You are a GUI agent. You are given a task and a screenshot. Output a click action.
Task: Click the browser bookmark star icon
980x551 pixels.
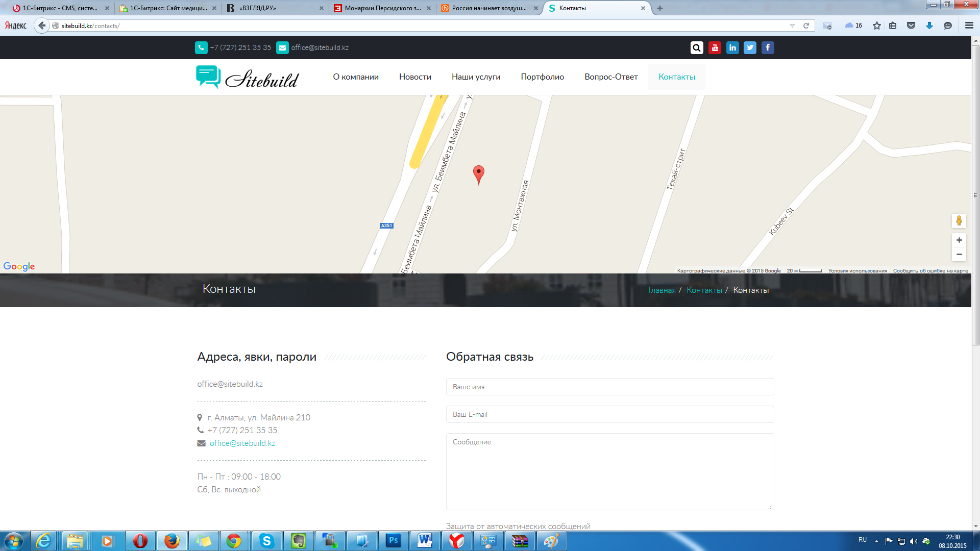coord(876,26)
